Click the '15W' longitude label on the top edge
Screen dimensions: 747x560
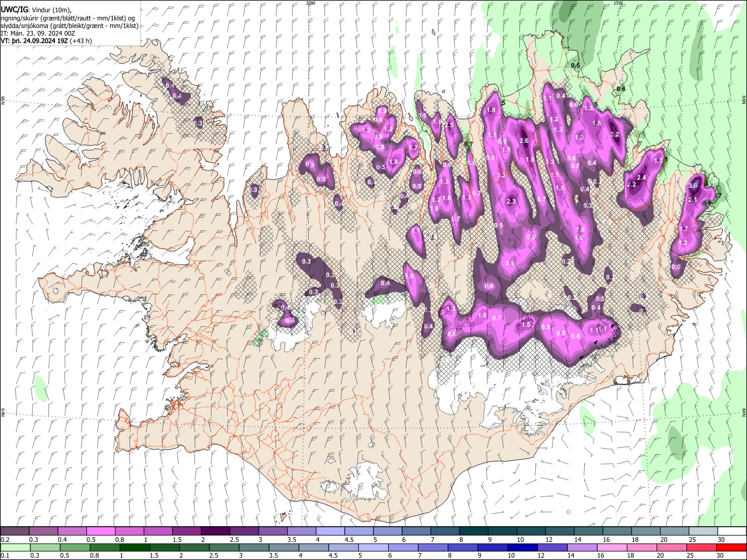(618, 3)
